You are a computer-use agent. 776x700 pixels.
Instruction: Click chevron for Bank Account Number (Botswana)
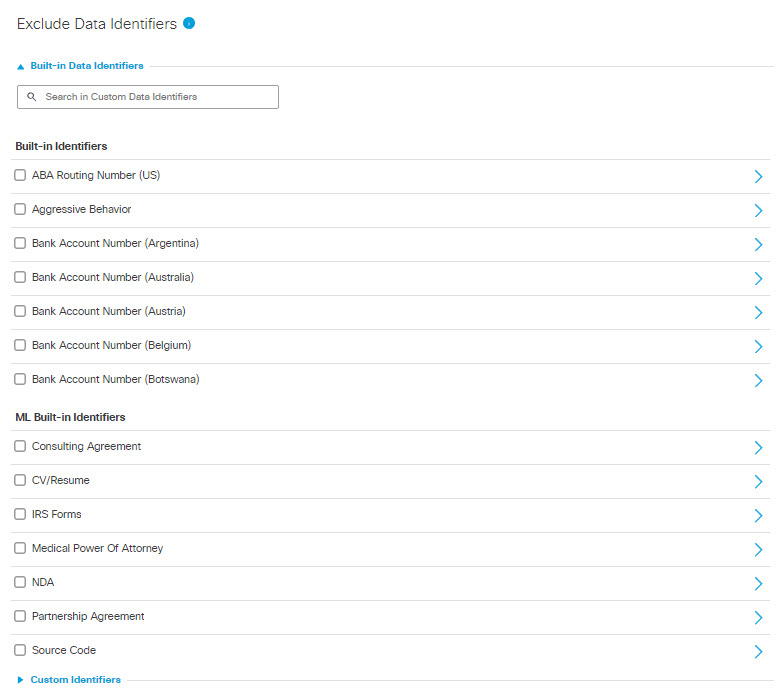758,380
